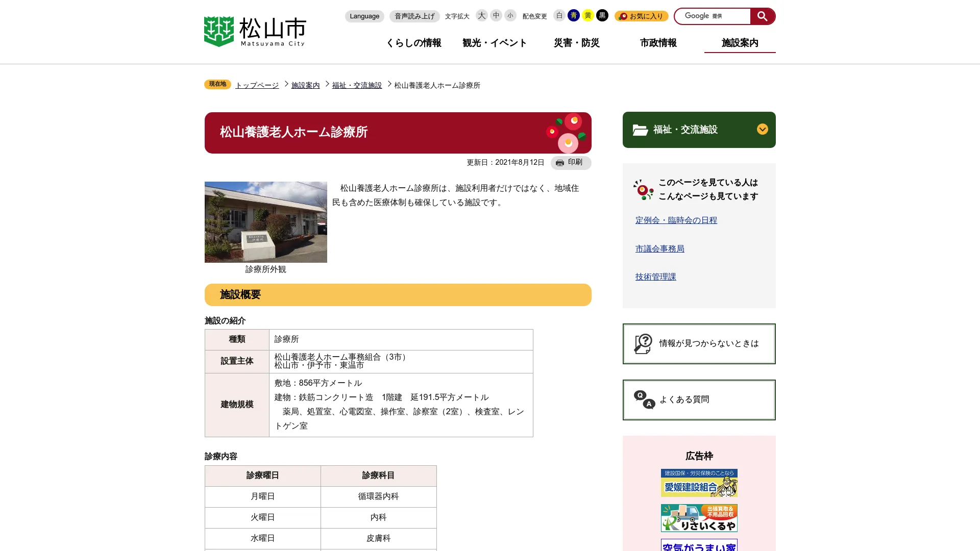This screenshot has height=551, width=980.
Task: Click the Q&A icon for よくある質問
Action: tap(644, 400)
